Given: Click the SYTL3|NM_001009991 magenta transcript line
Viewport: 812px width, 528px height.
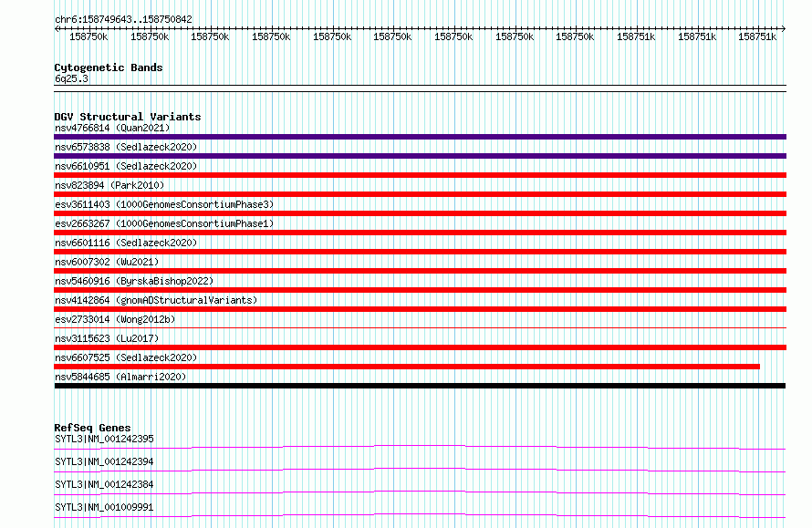Looking at the screenshot, I should [x=420, y=515].
